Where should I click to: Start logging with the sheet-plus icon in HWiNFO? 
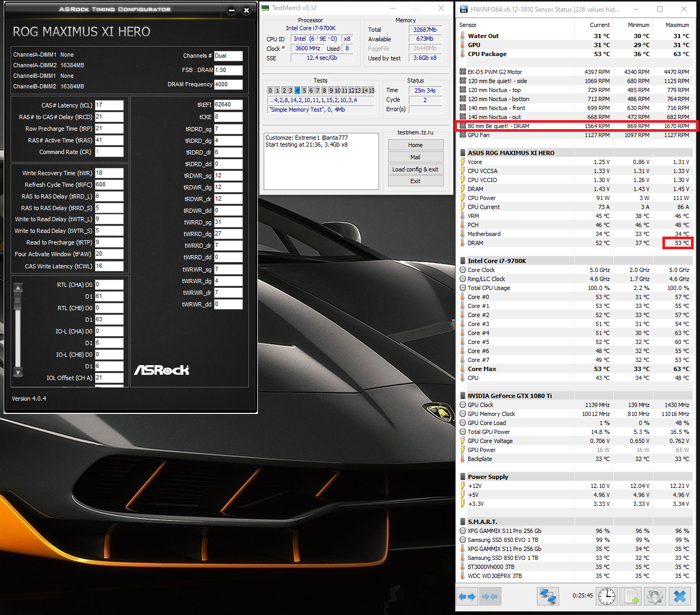[x=631, y=596]
